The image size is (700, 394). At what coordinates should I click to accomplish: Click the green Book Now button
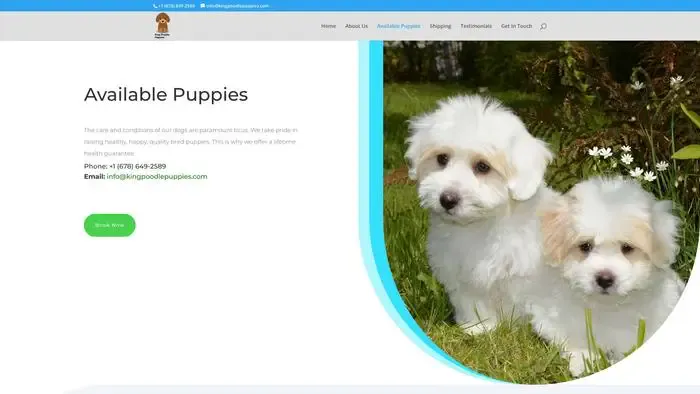(x=110, y=225)
